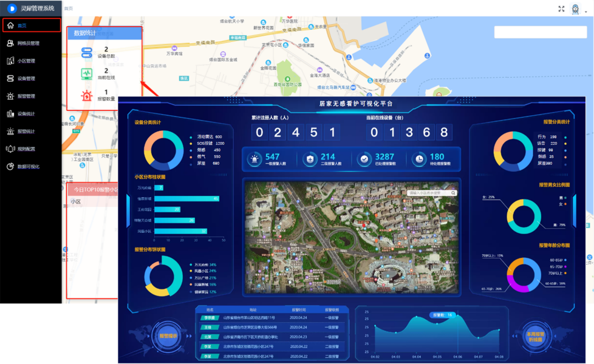Expand the user avatar dropdown arrow
This screenshot has width=594, height=364.
pos(585,12)
